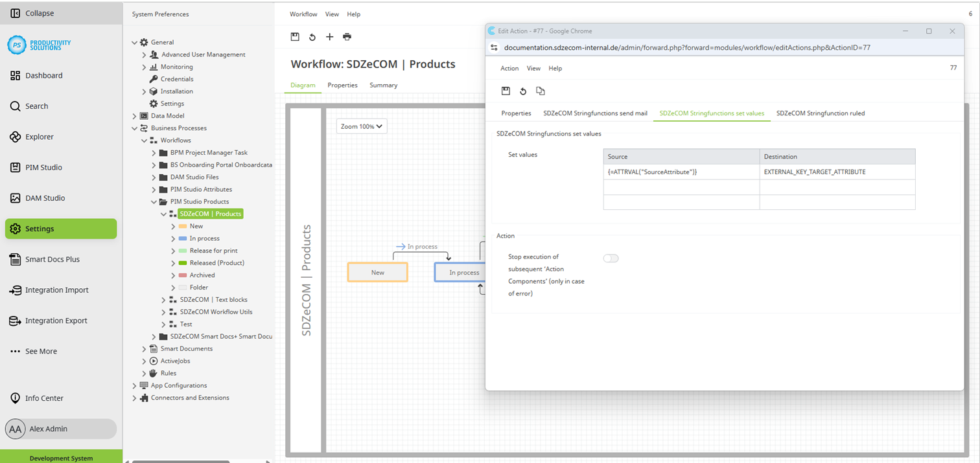Click the Alex Admin user avatar
Image resolution: width=980 pixels, height=463 pixels.
click(x=15, y=429)
